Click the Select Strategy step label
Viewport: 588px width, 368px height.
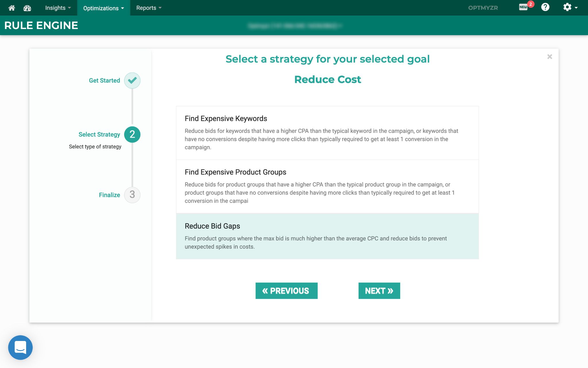point(99,134)
